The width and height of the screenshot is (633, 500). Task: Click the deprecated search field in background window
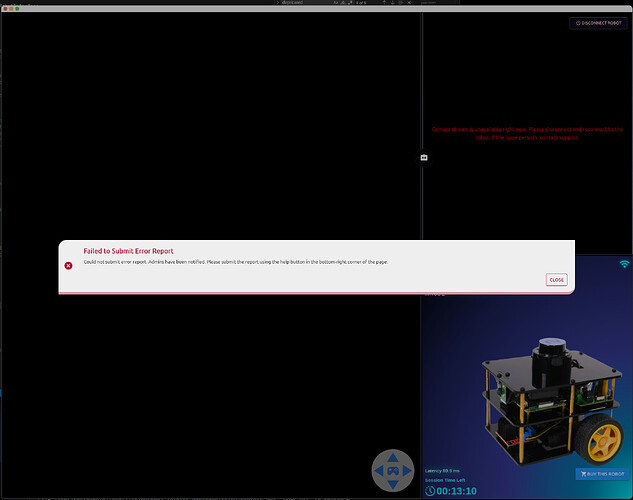coord(307,2)
